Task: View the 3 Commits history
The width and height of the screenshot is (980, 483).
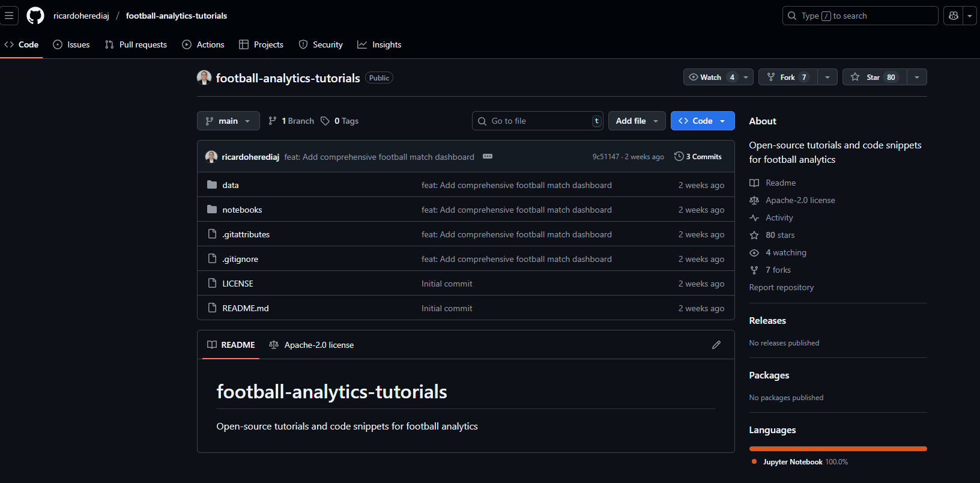Action: (x=698, y=157)
